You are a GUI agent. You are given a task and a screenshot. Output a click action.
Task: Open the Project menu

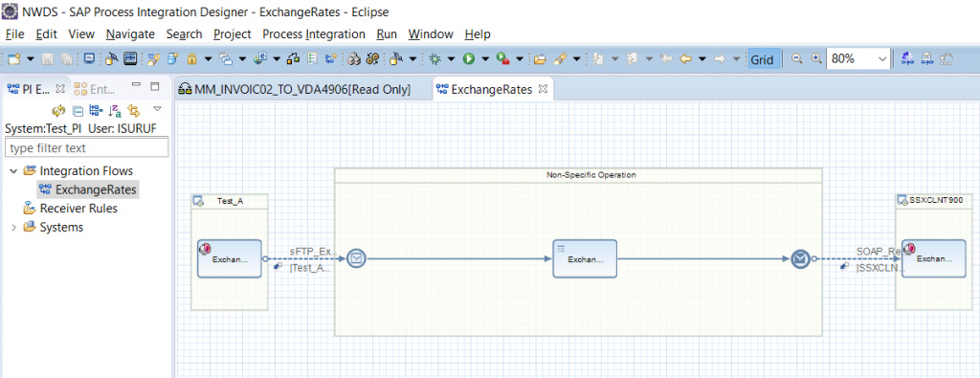coord(233,33)
